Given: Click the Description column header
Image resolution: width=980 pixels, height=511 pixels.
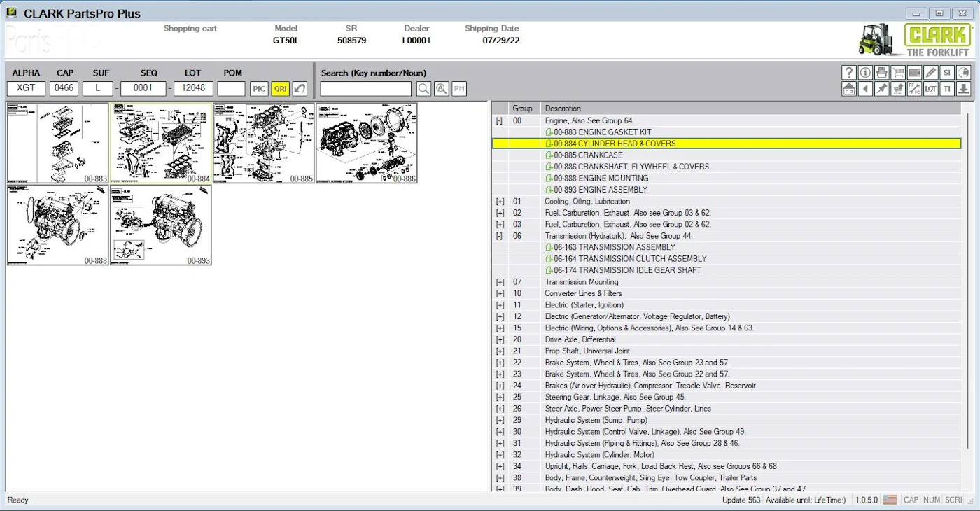Looking at the screenshot, I should tap(751, 108).
